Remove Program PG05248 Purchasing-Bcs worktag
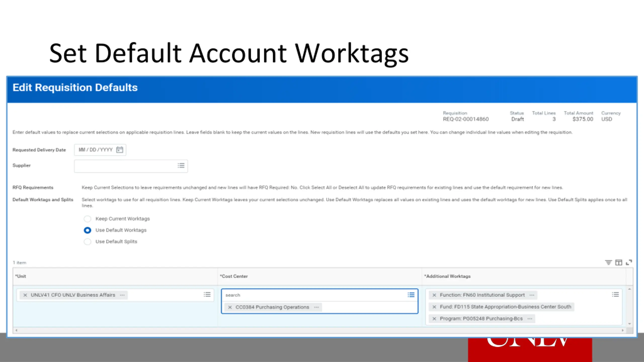The height and width of the screenshot is (362, 644). click(x=434, y=319)
